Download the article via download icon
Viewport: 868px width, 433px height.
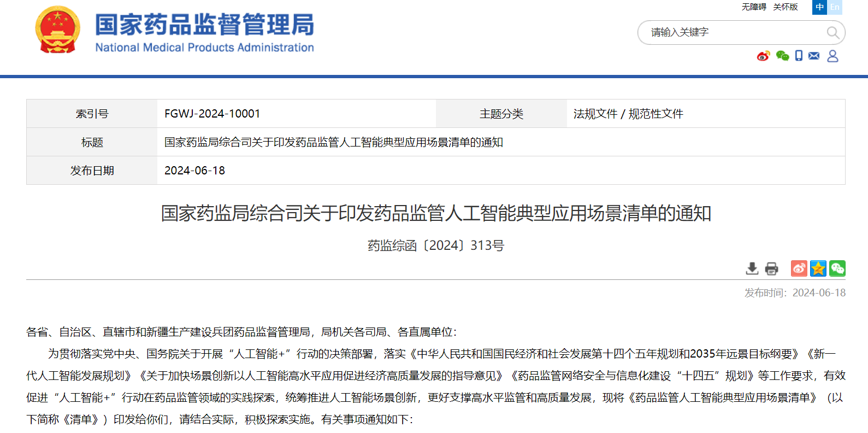tap(752, 268)
